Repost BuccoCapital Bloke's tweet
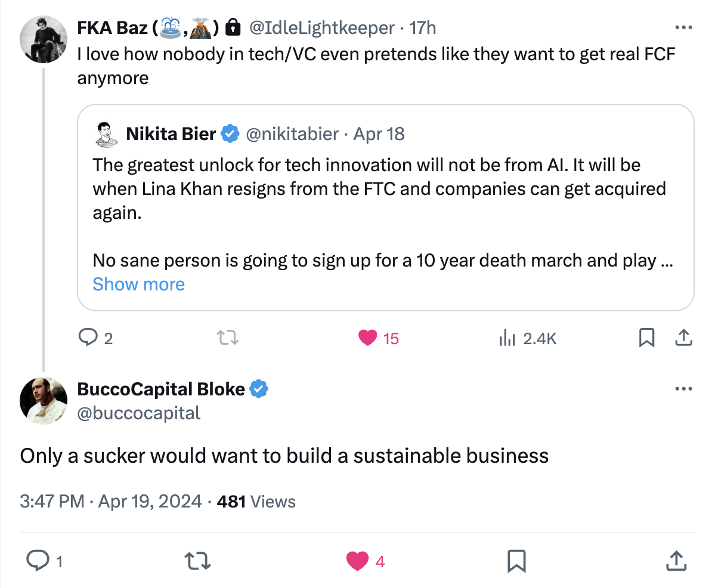Image resolution: width=712 pixels, height=588 pixels. pyautogui.click(x=197, y=561)
